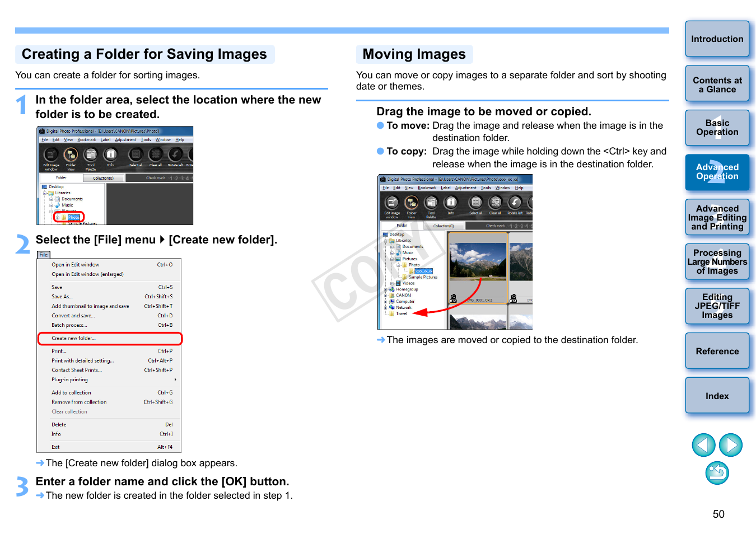Open the Introduction chapter button
The width and height of the screenshot is (756, 534).
(x=717, y=39)
